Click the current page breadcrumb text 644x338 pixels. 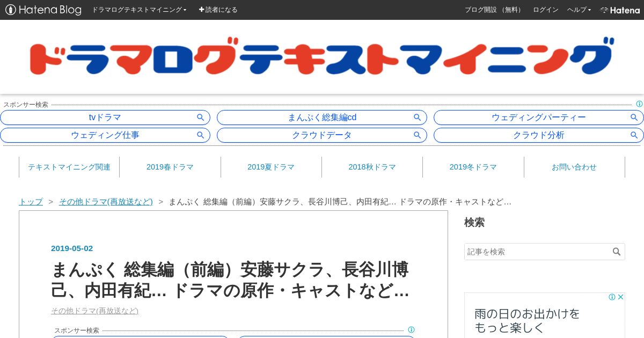[x=340, y=202]
